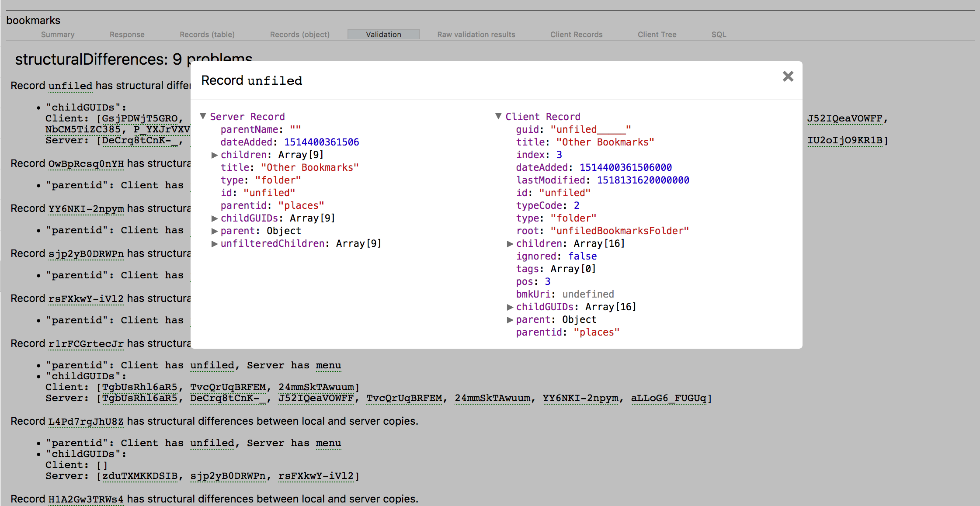The width and height of the screenshot is (980, 506).
Task: Open the Records (table) tab
Action: (207, 35)
